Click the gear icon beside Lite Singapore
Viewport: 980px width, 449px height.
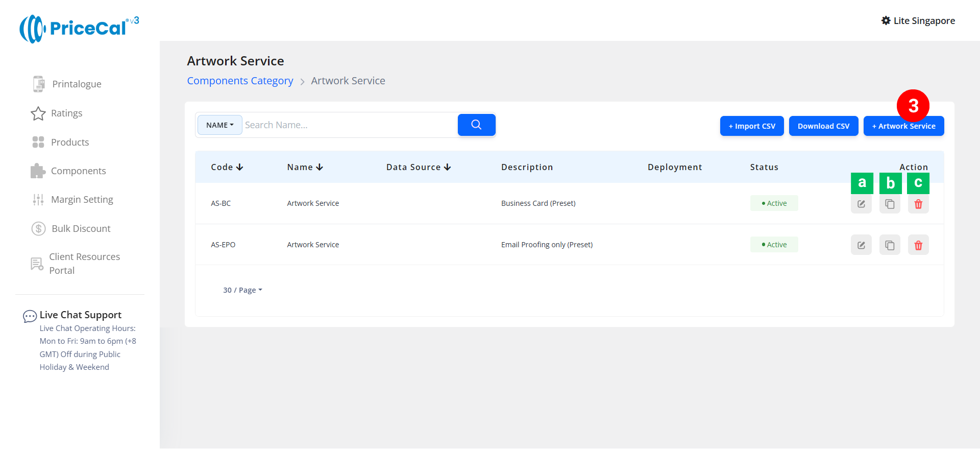886,20
